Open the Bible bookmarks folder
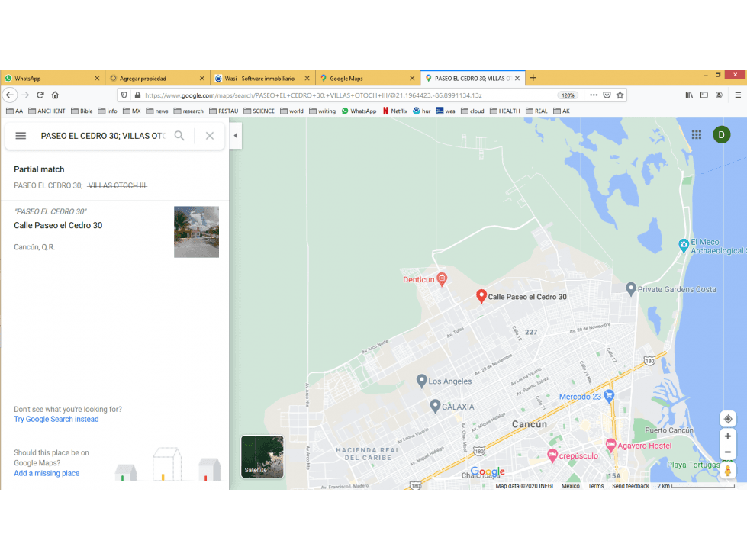 (x=82, y=111)
